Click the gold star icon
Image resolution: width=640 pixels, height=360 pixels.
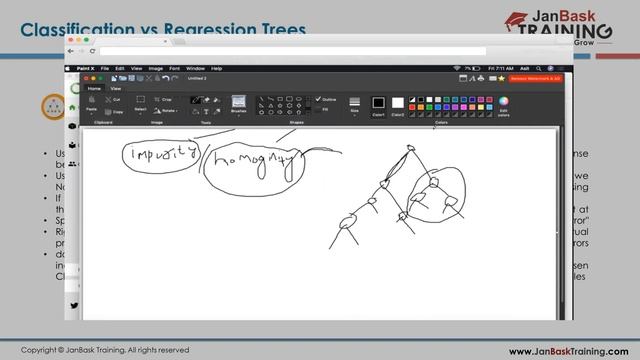[x=502, y=78]
